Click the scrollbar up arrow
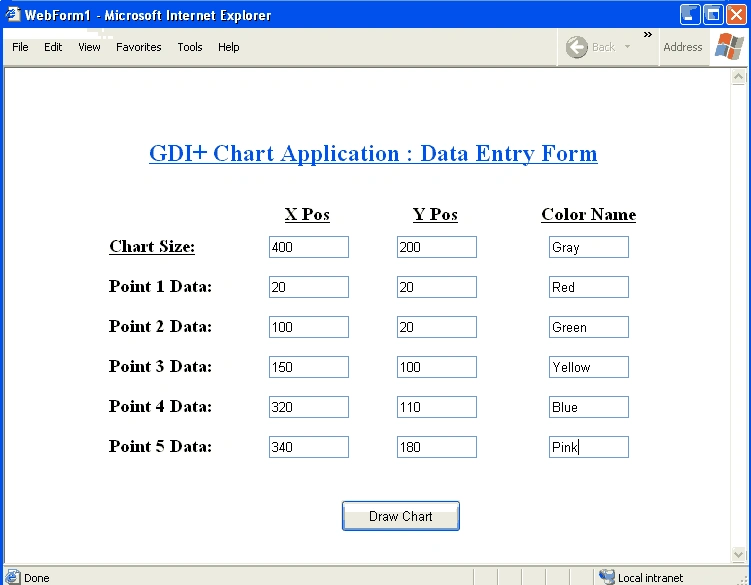The image size is (751, 585). click(x=739, y=77)
